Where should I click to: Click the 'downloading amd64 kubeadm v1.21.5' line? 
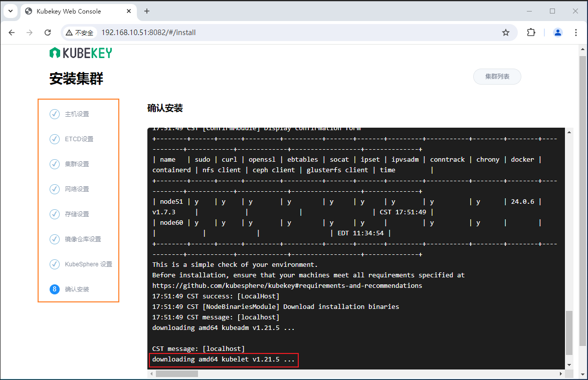(224, 328)
